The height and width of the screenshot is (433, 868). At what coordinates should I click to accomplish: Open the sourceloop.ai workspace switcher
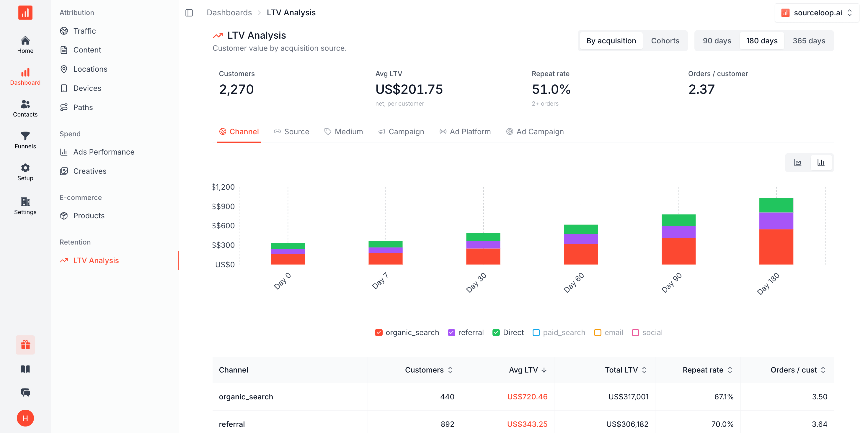(817, 13)
